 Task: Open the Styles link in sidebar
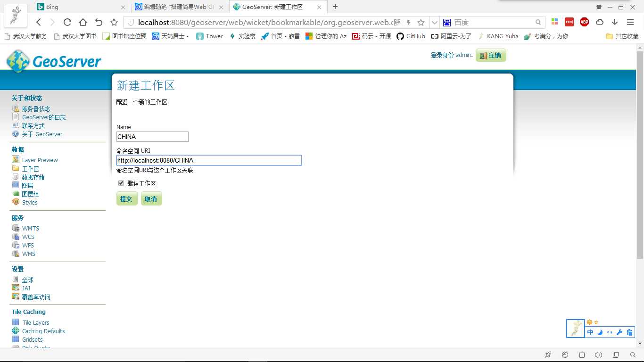click(x=30, y=202)
